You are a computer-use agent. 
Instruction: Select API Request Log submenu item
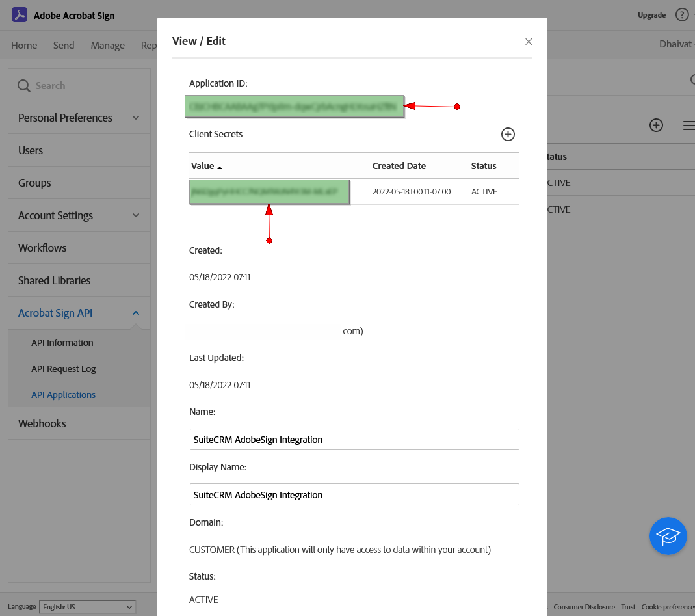(x=63, y=369)
